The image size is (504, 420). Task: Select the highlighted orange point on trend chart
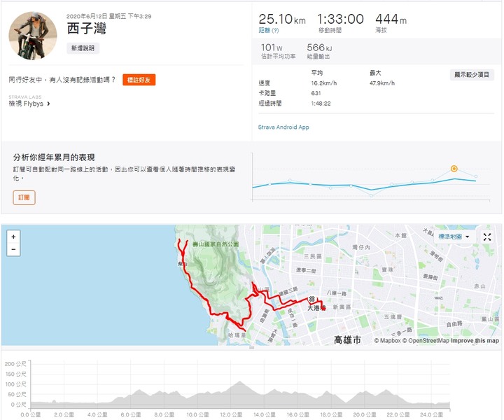pyautogui.click(x=454, y=169)
